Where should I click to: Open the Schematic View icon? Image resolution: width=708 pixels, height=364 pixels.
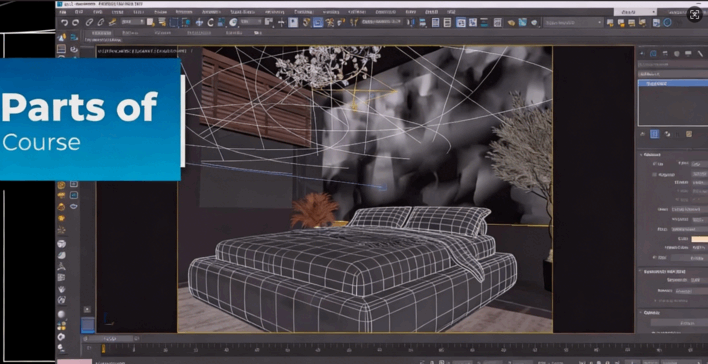(484, 22)
